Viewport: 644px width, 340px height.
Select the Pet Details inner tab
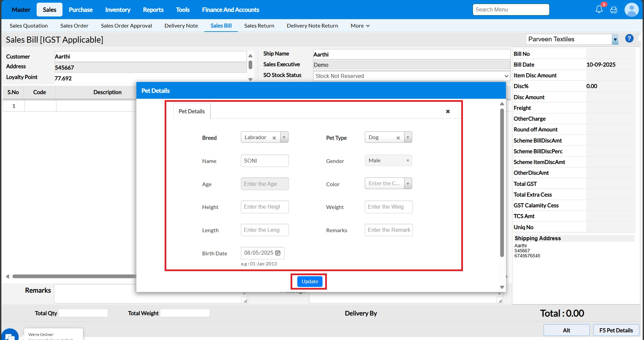pos(191,111)
